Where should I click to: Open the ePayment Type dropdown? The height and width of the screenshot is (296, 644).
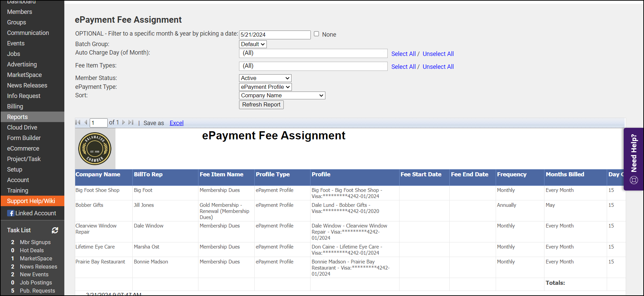tap(265, 87)
